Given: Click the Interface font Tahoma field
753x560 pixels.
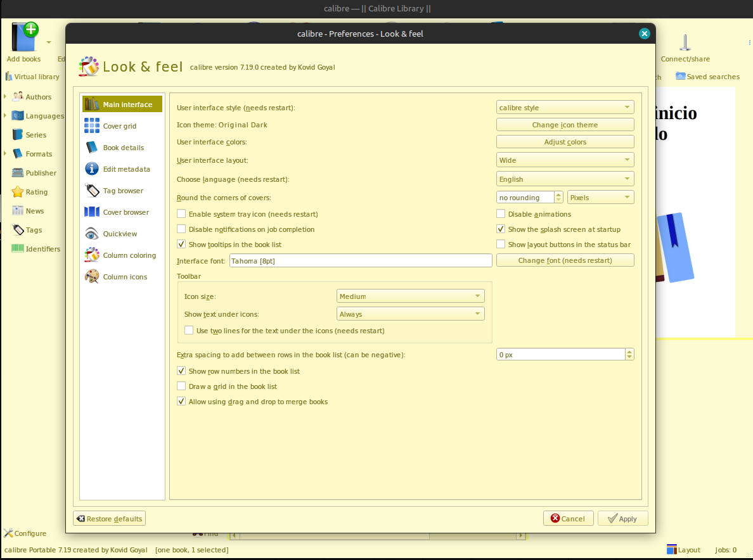Looking at the screenshot, I should [x=361, y=260].
